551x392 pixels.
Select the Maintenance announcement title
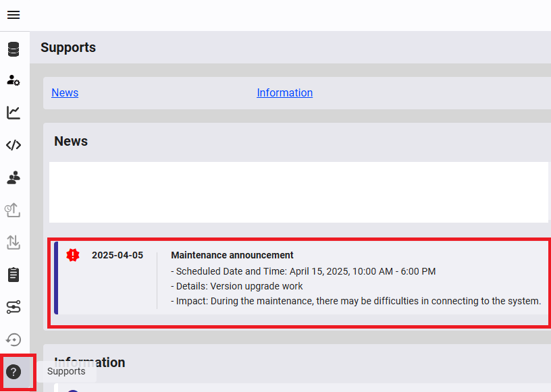[232, 255]
